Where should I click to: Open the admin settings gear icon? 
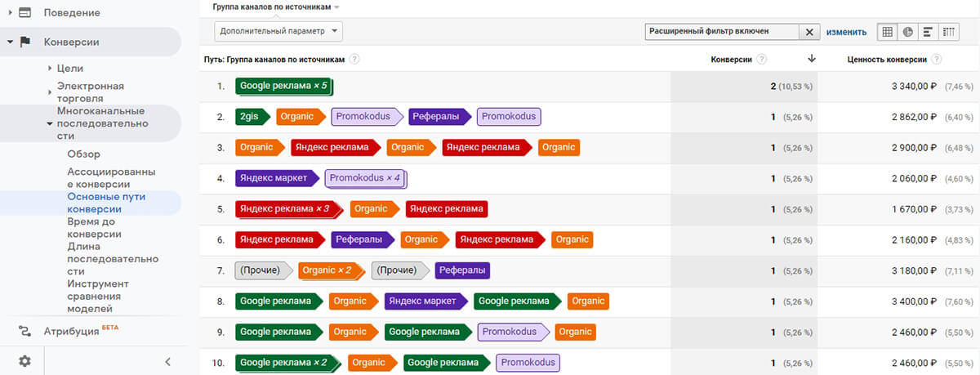coord(25,361)
